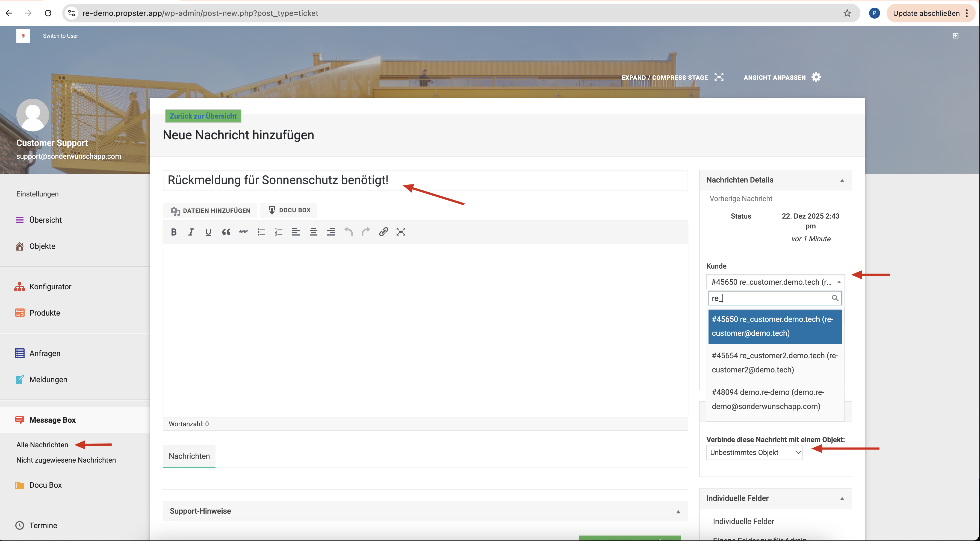Click the message title input field
980x541 pixels.
424,180
